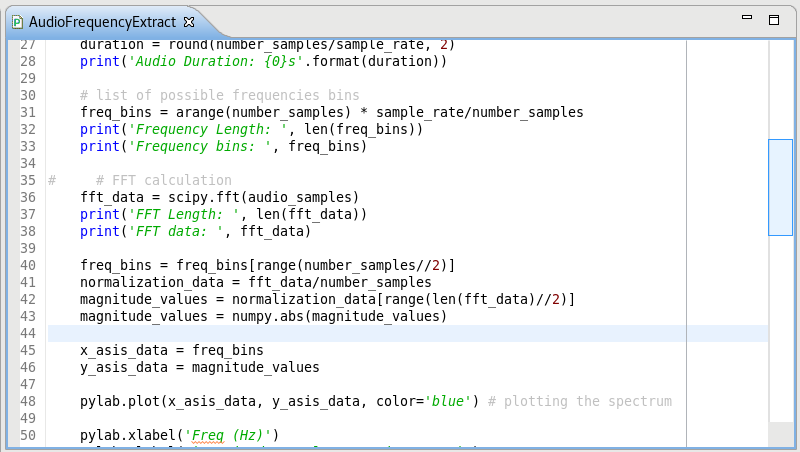Close the AudioFrequencyExtract tab
Viewport: 800px width, 452px height.
pos(189,22)
